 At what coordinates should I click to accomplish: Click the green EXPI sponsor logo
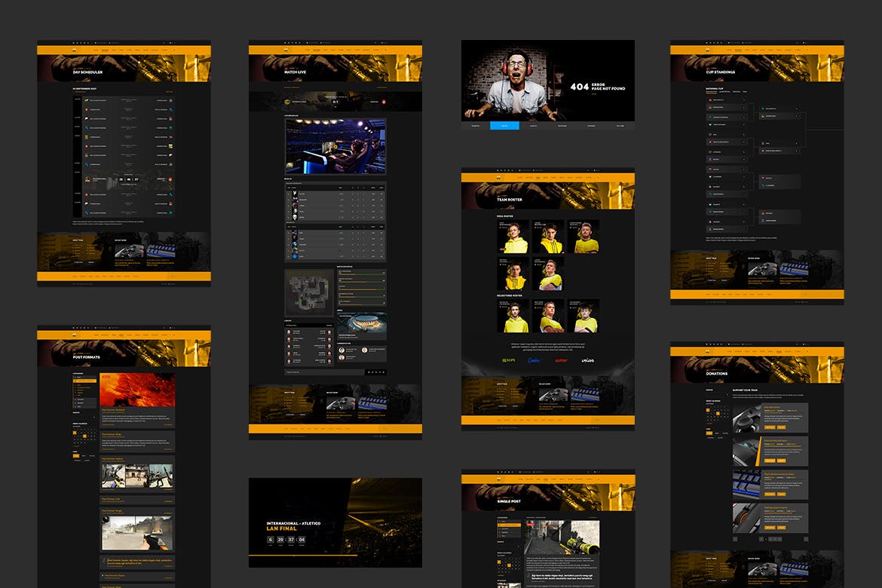pos(508,360)
